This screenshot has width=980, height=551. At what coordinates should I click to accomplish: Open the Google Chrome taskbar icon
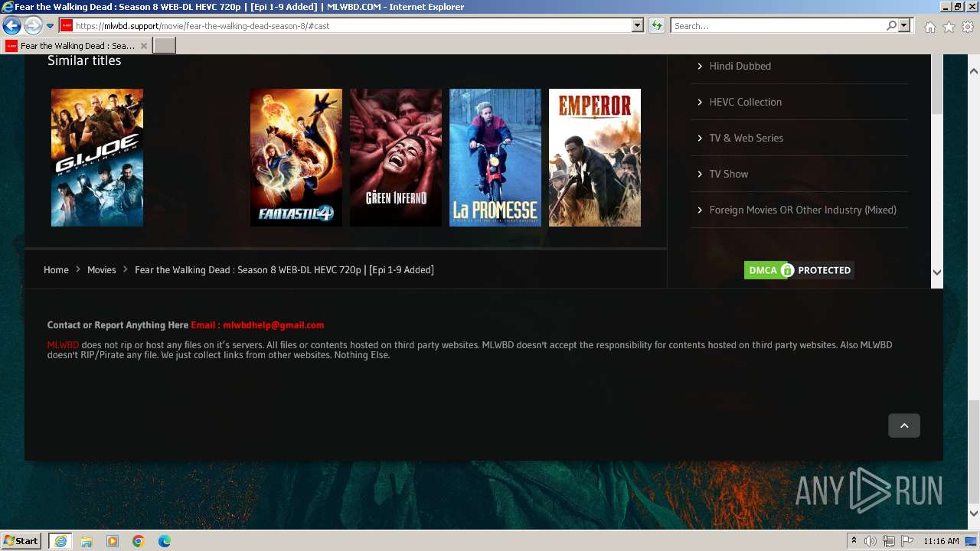pyautogui.click(x=139, y=541)
